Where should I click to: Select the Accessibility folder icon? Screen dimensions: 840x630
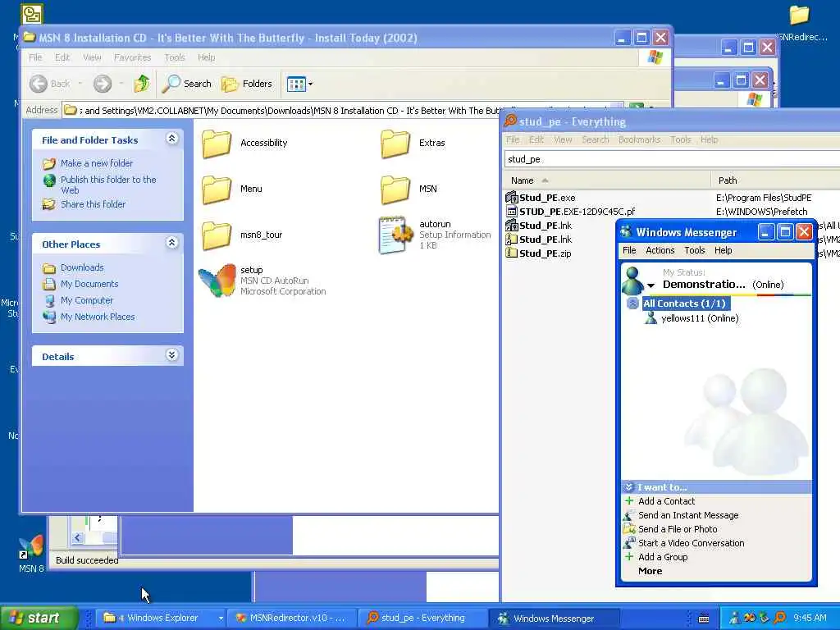217,144
